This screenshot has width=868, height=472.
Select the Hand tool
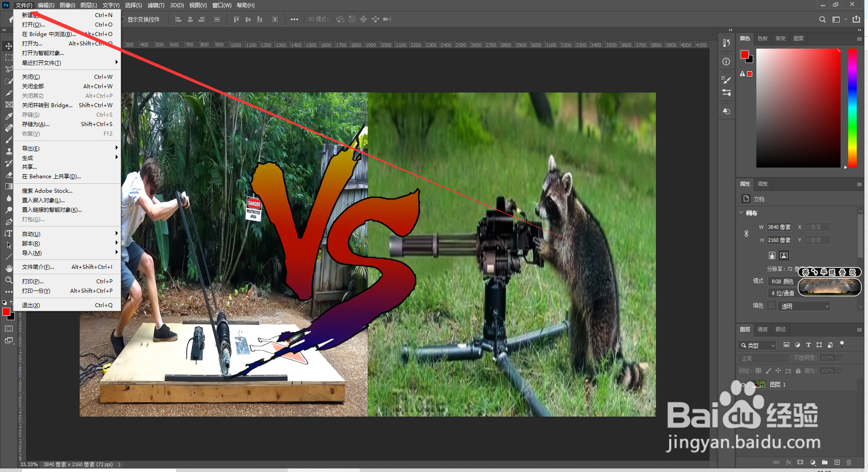click(9, 268)
